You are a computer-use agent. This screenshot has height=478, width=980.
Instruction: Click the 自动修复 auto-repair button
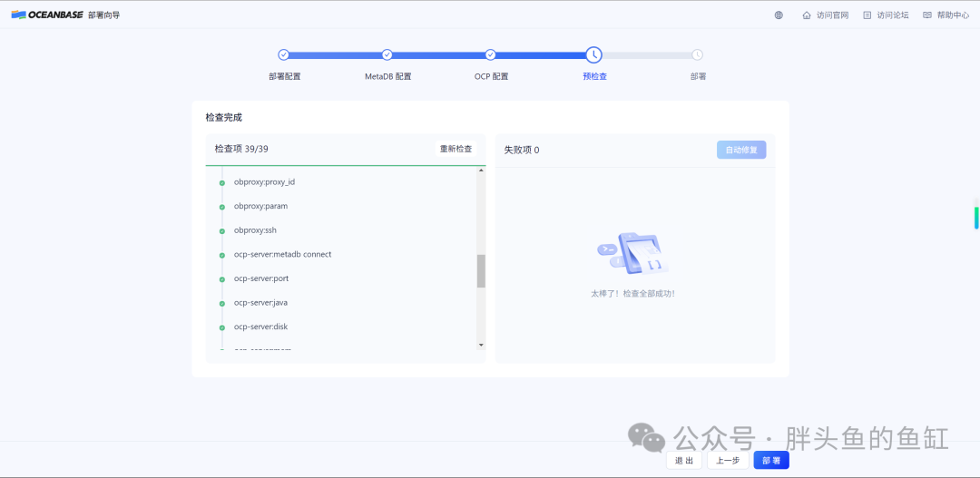tap(741, 150)
